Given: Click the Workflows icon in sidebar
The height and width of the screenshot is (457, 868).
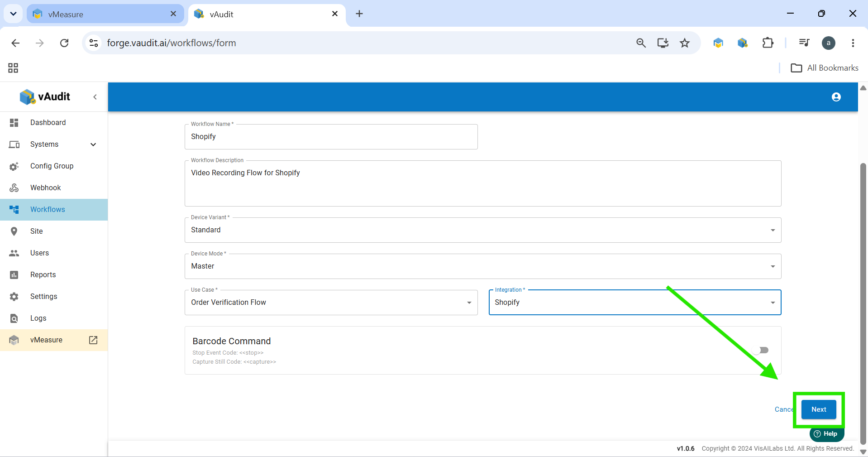Looking at the screenshot, I should (x=14, y=210).
